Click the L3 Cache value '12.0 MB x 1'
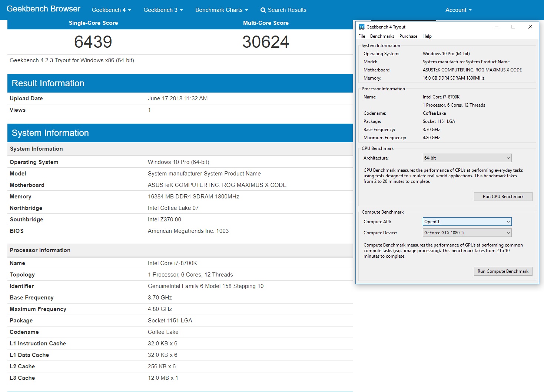The width and height of the screenshot is (544, 392). click(x=163, y=378)
